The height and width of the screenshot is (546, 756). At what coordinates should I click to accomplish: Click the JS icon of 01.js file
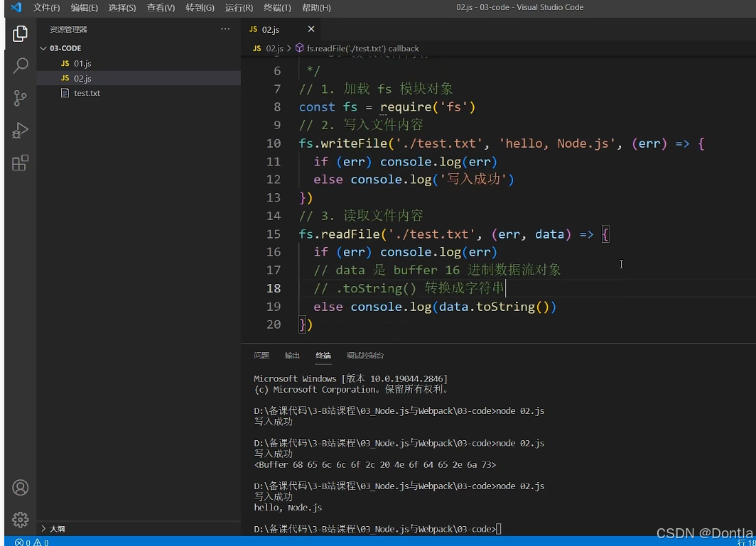(65, 63)
